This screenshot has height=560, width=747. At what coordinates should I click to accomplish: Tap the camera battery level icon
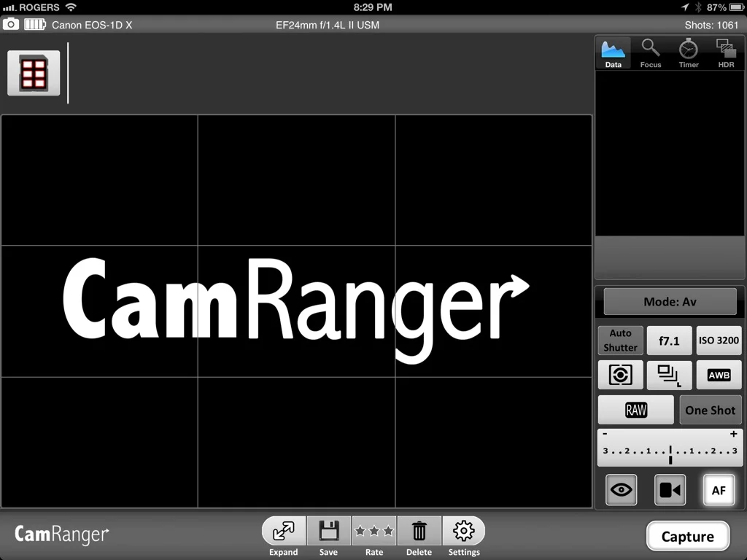click(x=35, y=24)
